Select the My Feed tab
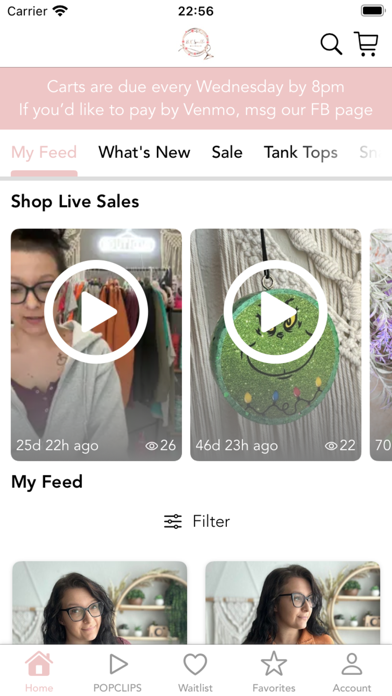This screenshot has height=696, width=392. (44, 153)
